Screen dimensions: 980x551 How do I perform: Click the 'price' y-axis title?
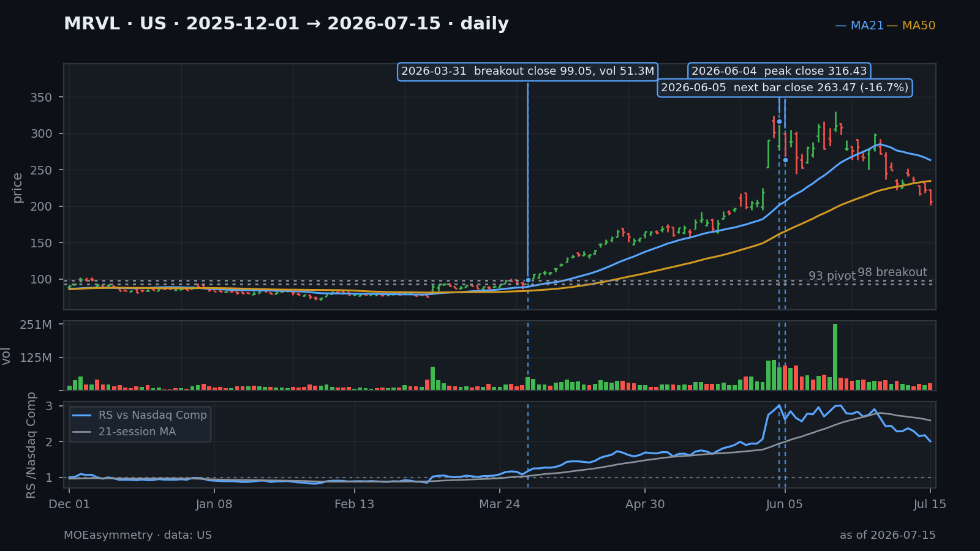(x=17, y=187)
